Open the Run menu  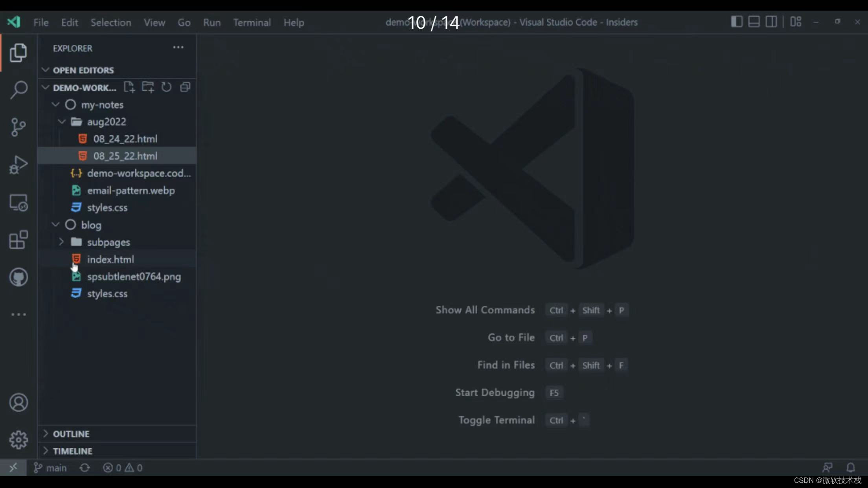pos(212,22)
